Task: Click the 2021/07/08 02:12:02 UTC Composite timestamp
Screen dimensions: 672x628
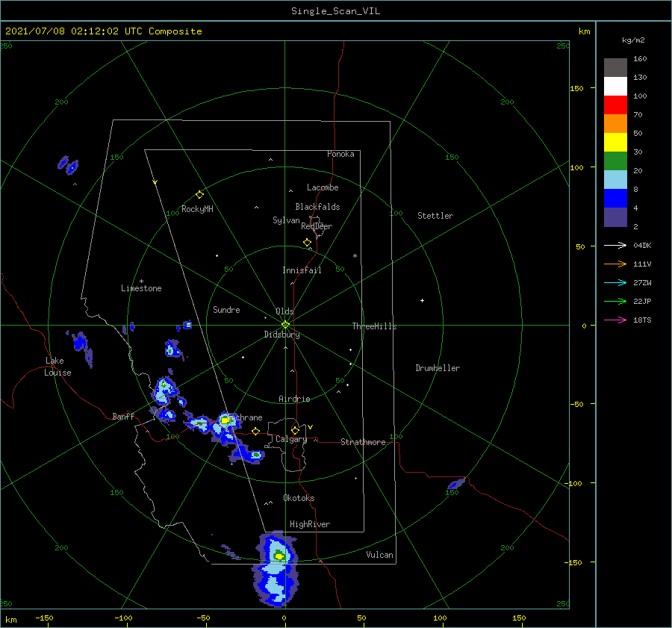Action: click(x=103, y=31)
